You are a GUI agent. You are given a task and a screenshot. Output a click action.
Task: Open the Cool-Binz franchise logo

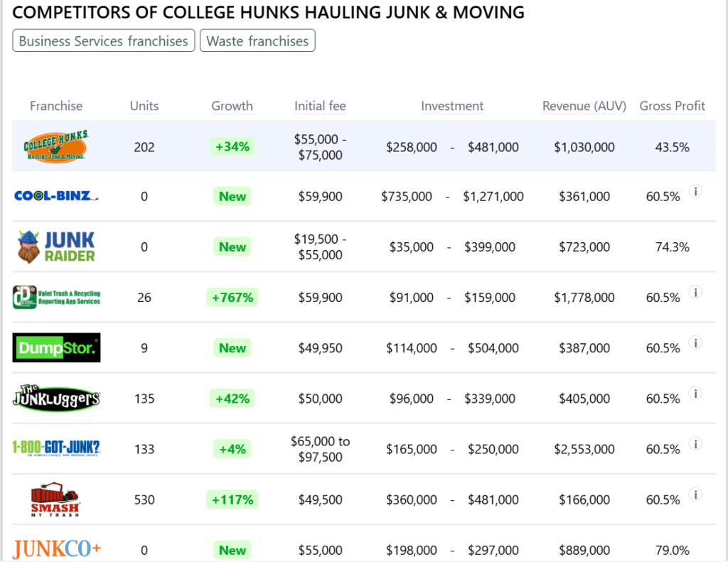tap(56, 196)
